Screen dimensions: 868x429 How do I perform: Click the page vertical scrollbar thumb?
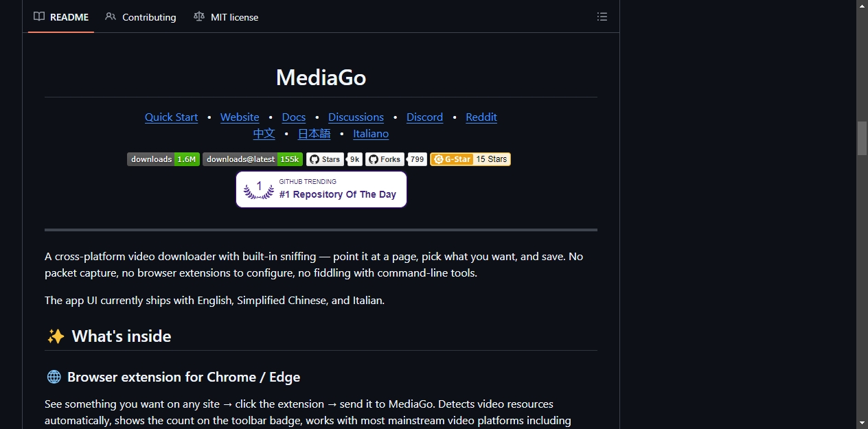(x=862, y=138)
